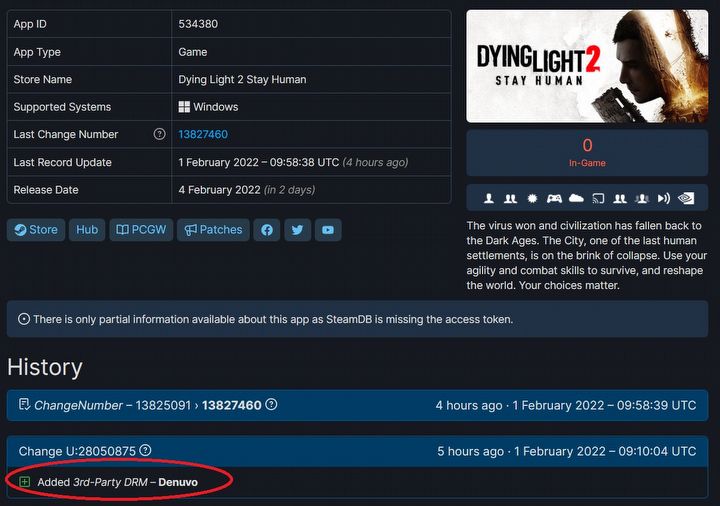Click the Denuvo DRM entry text
The width and height of the screenshot is (720, 506).
coord(118,482)
